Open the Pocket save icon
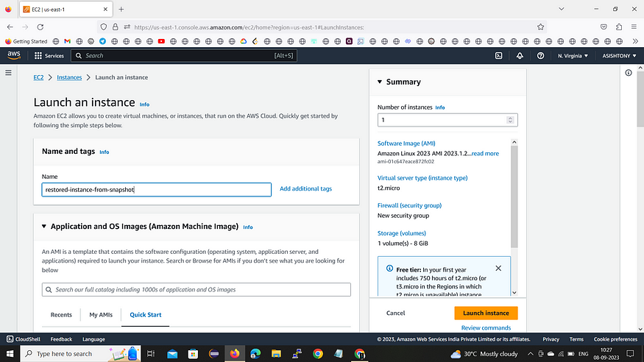Image resolution: width=644 pixels, height=362 pixels. 604,27
